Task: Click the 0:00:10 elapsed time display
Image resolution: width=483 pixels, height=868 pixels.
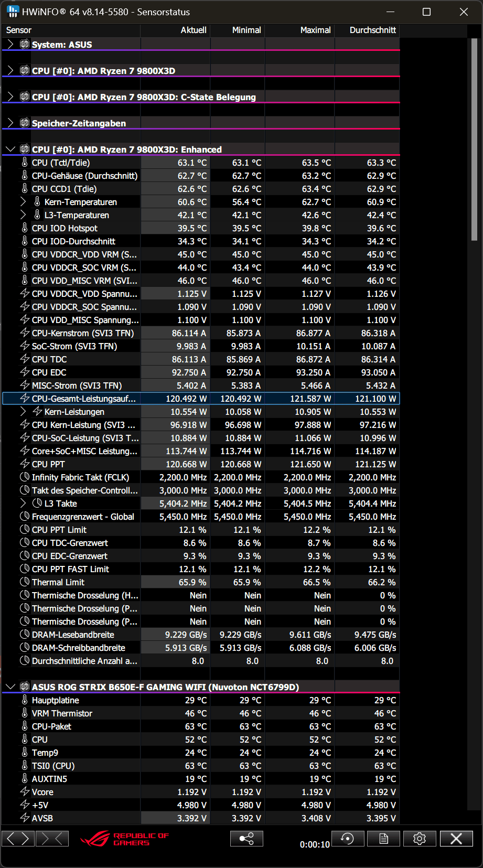Action: [315, 844]
